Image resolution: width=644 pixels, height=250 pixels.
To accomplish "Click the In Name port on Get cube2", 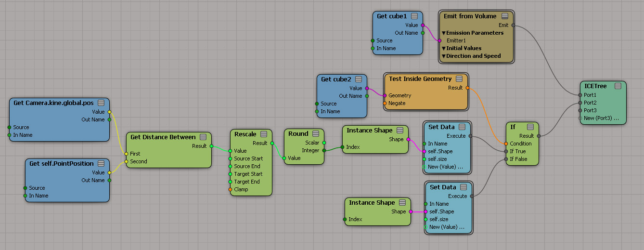I will click(x=317, y=112).
